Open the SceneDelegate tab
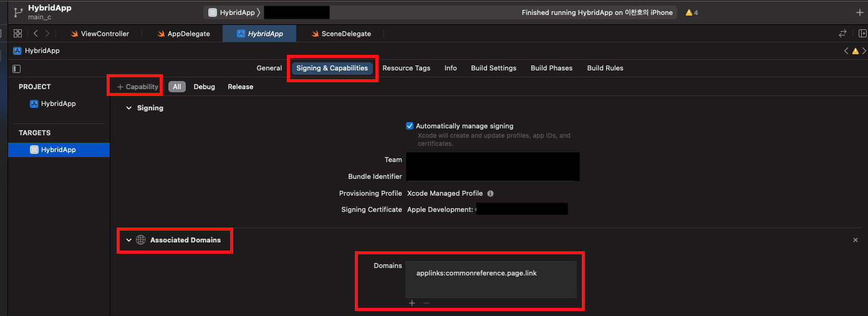 pos(340,34)
